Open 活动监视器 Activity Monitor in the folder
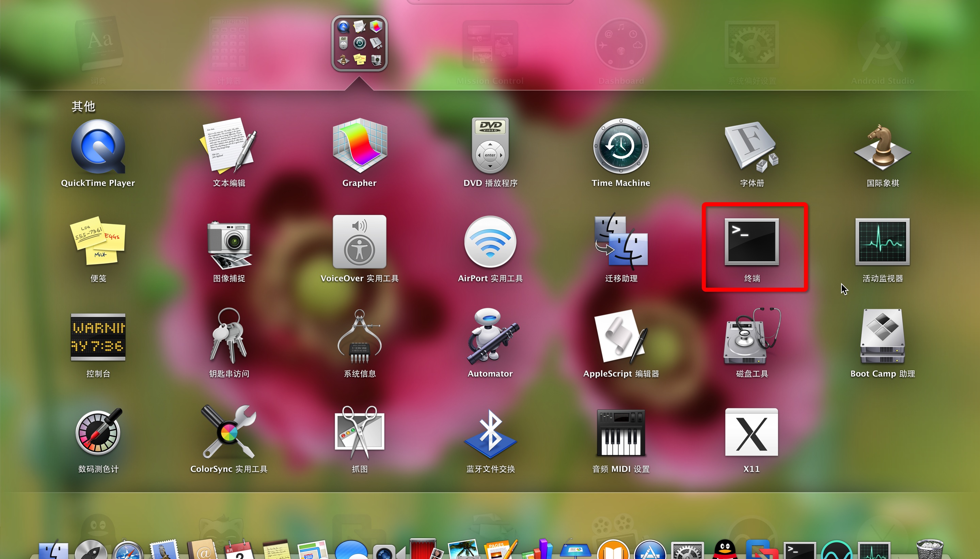Viewport: 980px width, 559px height. tap(883, 242)
